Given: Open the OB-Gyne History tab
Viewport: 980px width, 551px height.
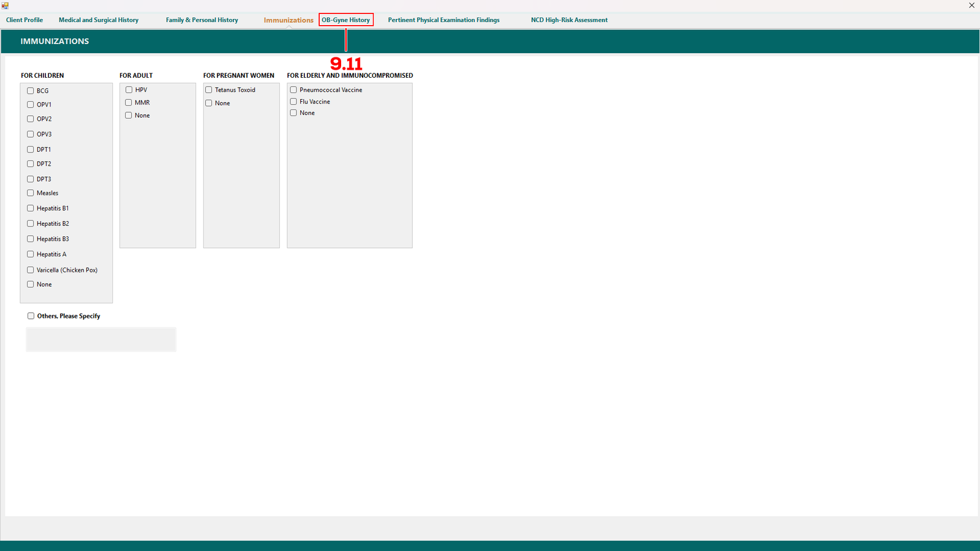Looking at the screenshot, I should (345, 20).
